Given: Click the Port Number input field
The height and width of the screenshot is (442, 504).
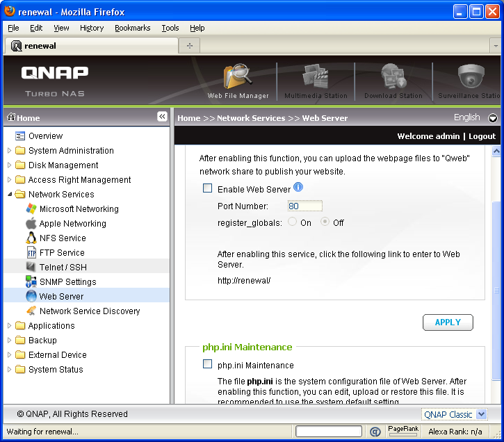Looking at the screenshot, I should click(304, 206).
